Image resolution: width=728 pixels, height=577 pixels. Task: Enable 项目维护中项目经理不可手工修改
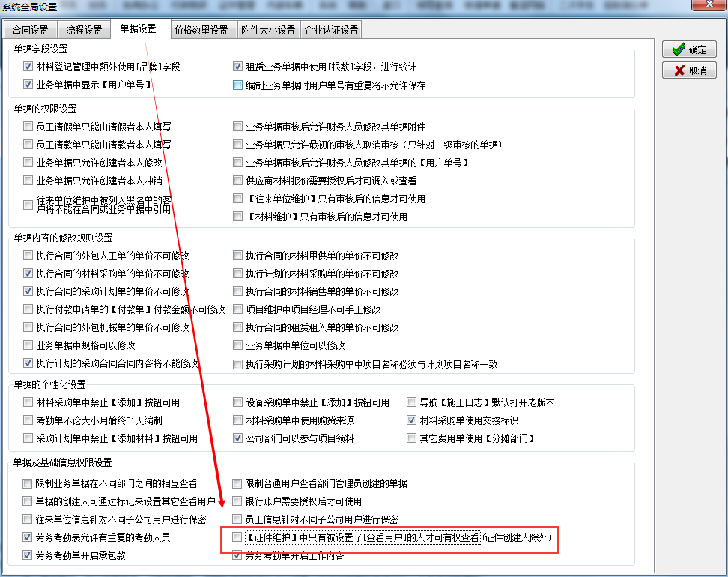[238, 309]
